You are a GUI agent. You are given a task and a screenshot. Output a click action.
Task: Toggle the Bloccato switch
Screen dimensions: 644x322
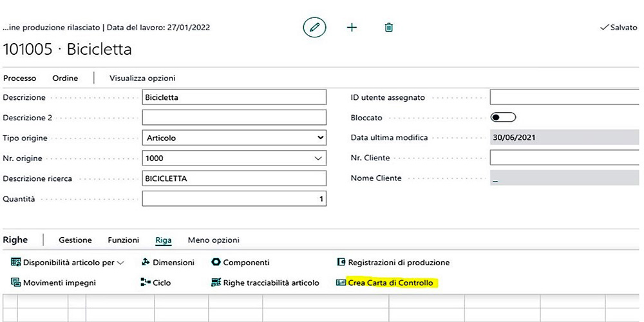[x=503, y=118]
